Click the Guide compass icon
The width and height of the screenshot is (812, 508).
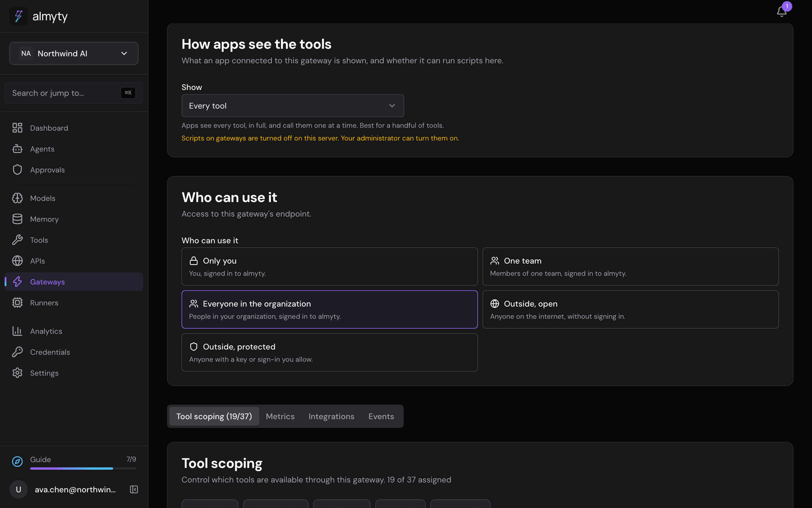[x=17, y=461]
